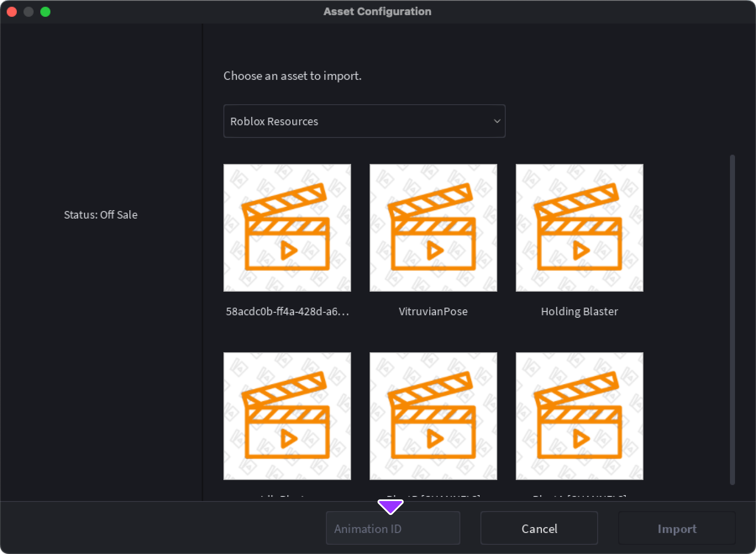756x554 pixels.
Task: Click the green zoom window button
Action: click(45, 12)
